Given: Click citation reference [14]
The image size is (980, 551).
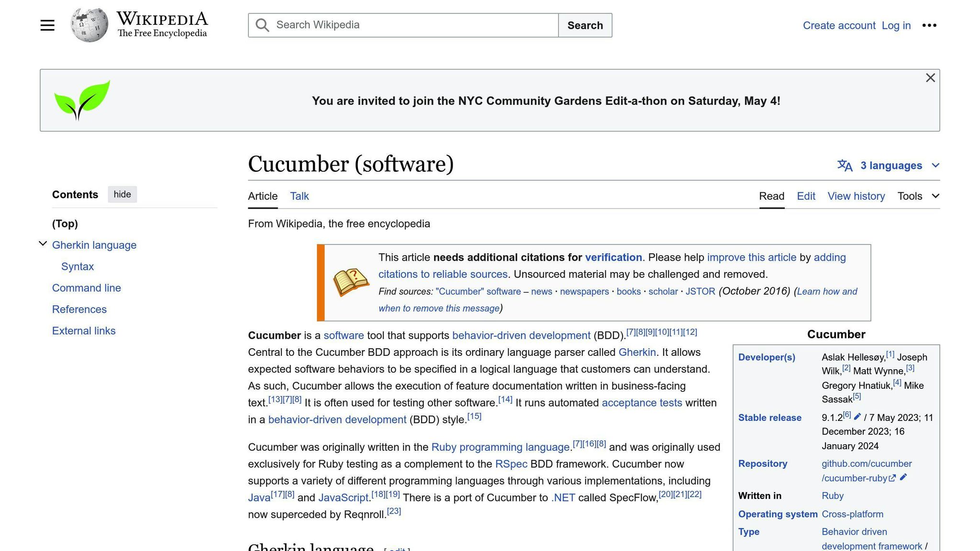Looking at the screenshot, I should pos(505,399).
